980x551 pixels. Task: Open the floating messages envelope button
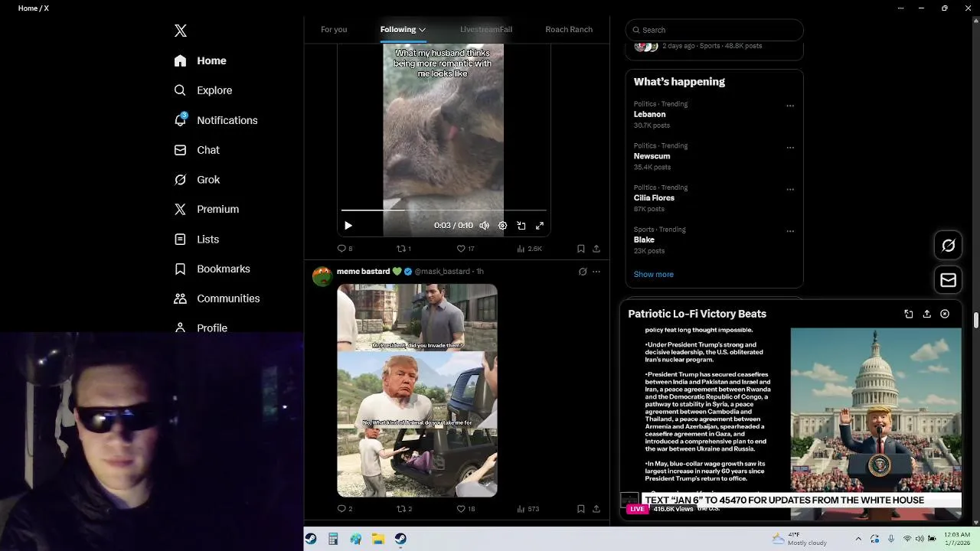(x=949, y=280)
